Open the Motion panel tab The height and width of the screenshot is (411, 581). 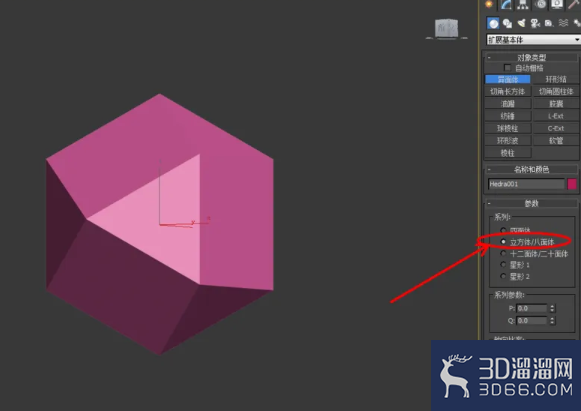pos(540,4)
